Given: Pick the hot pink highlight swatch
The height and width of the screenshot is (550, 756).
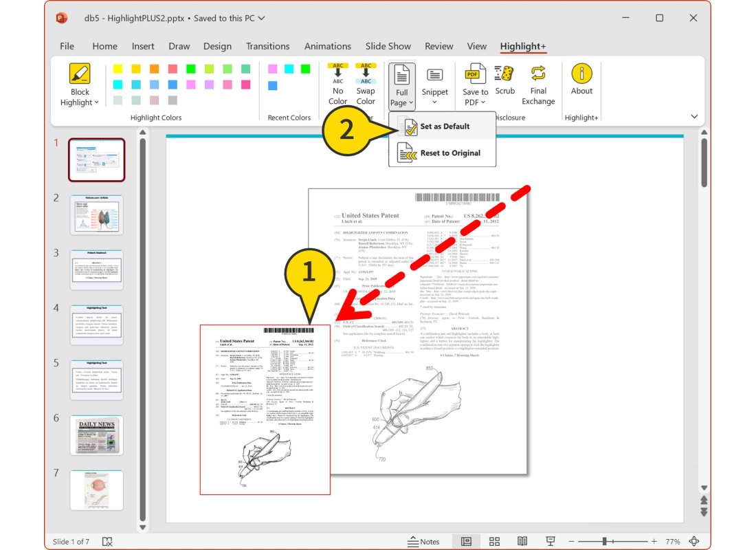Looking at the screenshot, I should click(246, 85).
